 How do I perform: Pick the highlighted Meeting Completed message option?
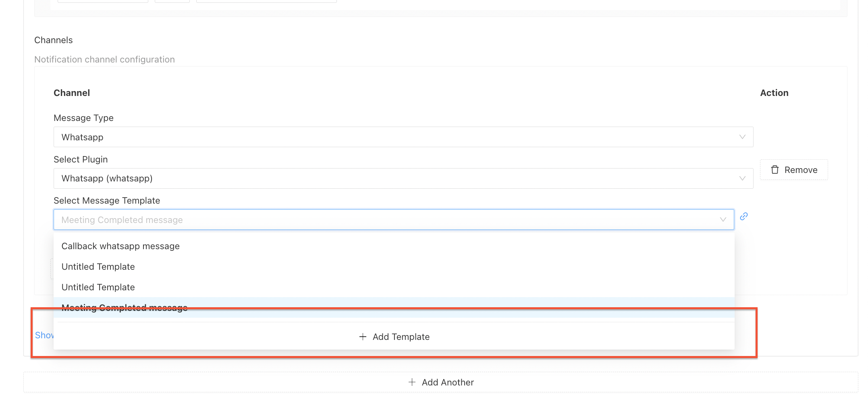pos(125,308)
